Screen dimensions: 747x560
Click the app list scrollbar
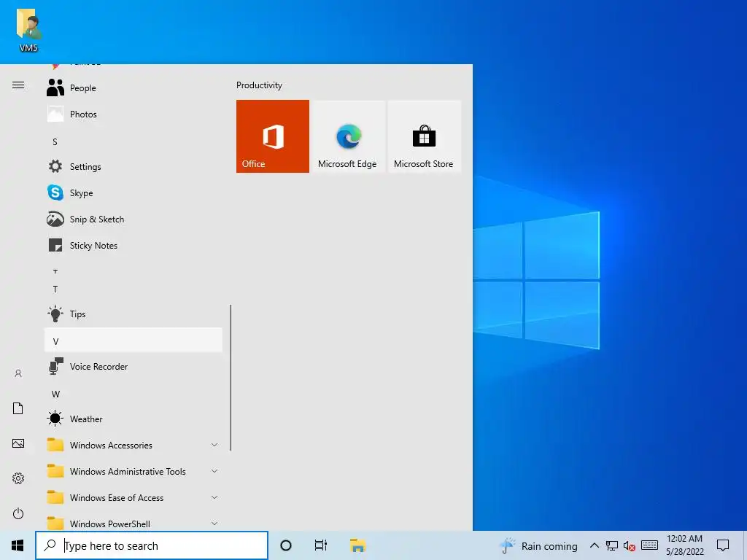tap(231, 378)
